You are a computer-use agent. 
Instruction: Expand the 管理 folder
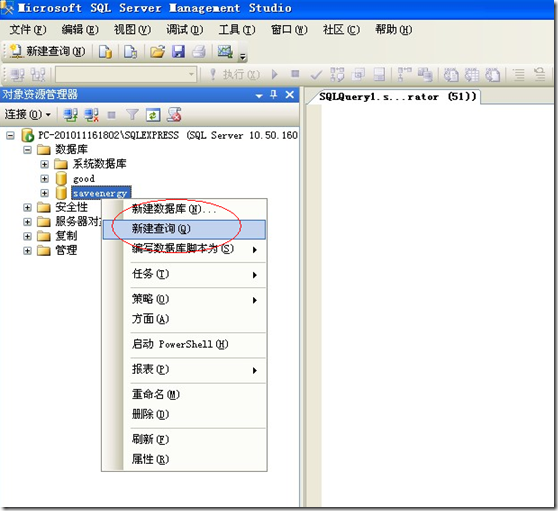27,251
